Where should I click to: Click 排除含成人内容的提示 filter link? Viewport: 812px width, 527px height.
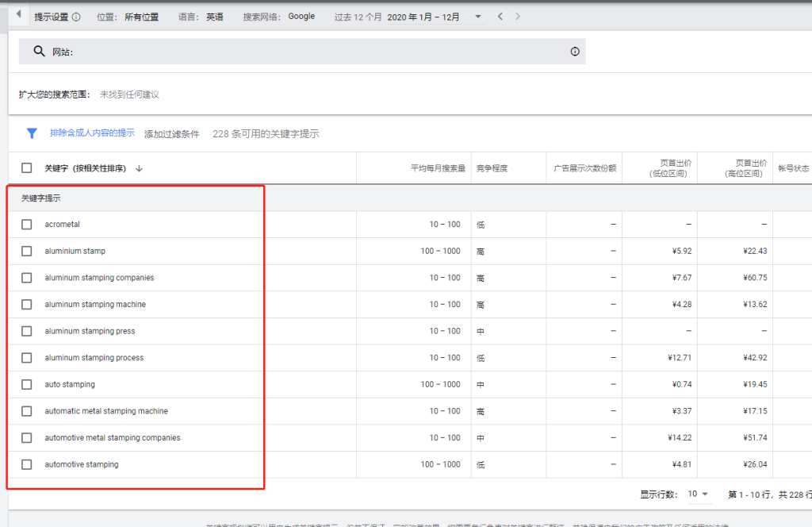click(x=92, y=133)
